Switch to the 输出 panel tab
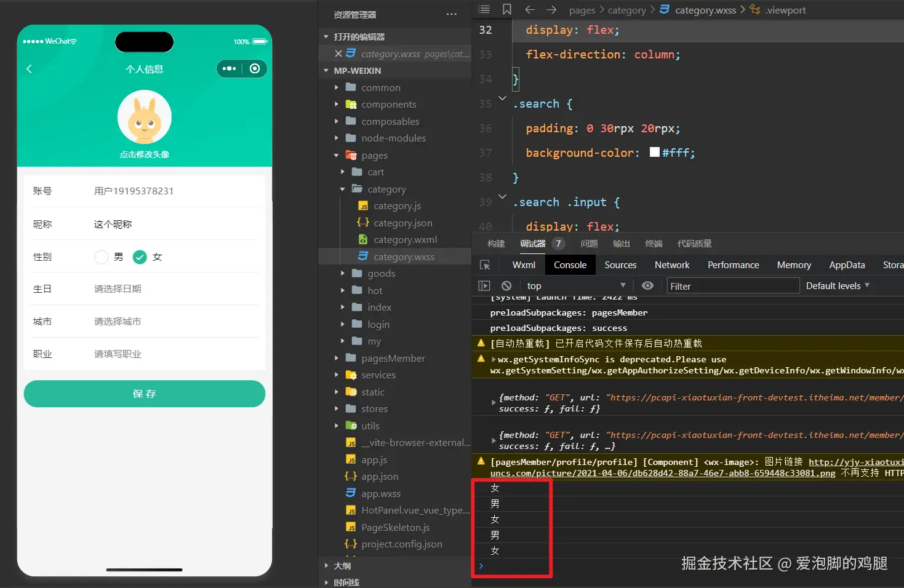 (x=622, y=244)
